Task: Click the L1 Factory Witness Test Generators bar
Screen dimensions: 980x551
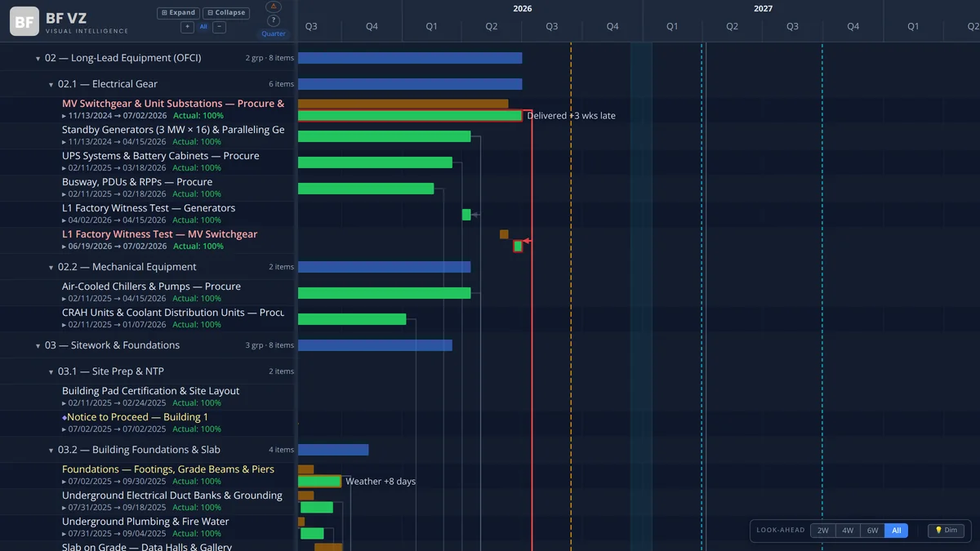Action: click(x=466, y=215)
